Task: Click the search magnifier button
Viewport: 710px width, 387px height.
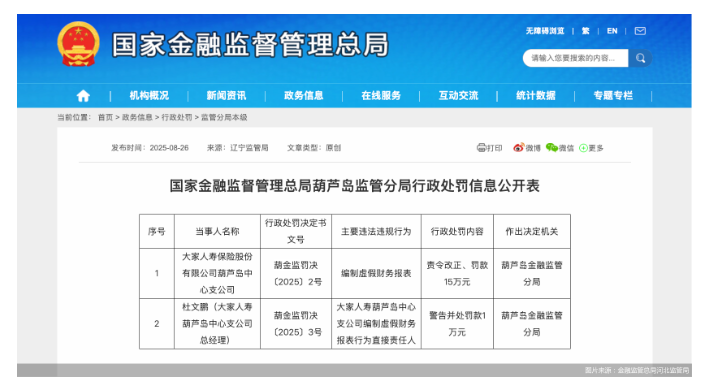Action: point(640,58)
